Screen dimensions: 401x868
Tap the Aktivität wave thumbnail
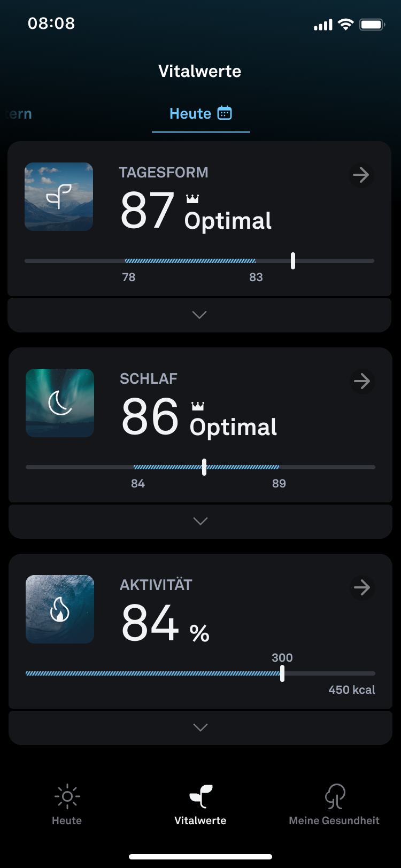point(60,609)
